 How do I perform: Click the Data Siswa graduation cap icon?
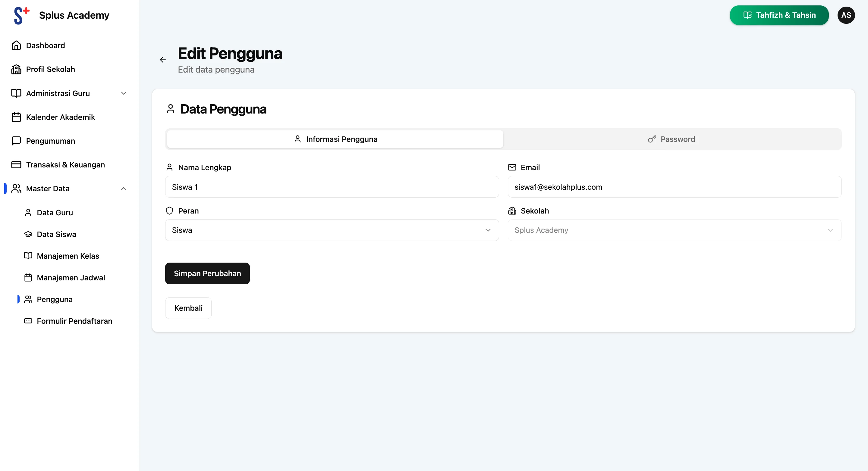[28, 234]
